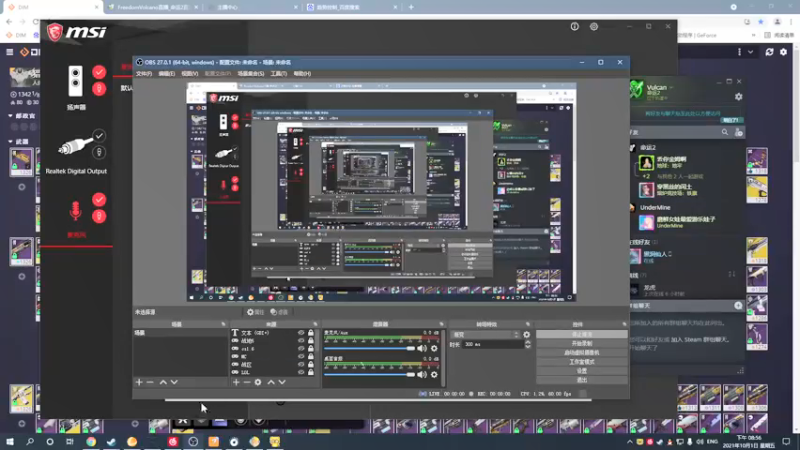Mute the desktop audio mixer channel speaker
Screen dimensions: 800x450
click(x=422, y=374)
